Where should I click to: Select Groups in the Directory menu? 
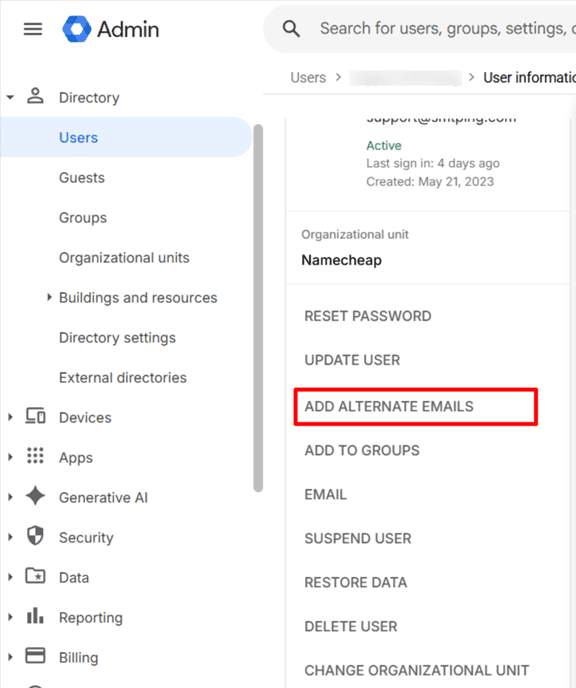(x=83, y=218)
